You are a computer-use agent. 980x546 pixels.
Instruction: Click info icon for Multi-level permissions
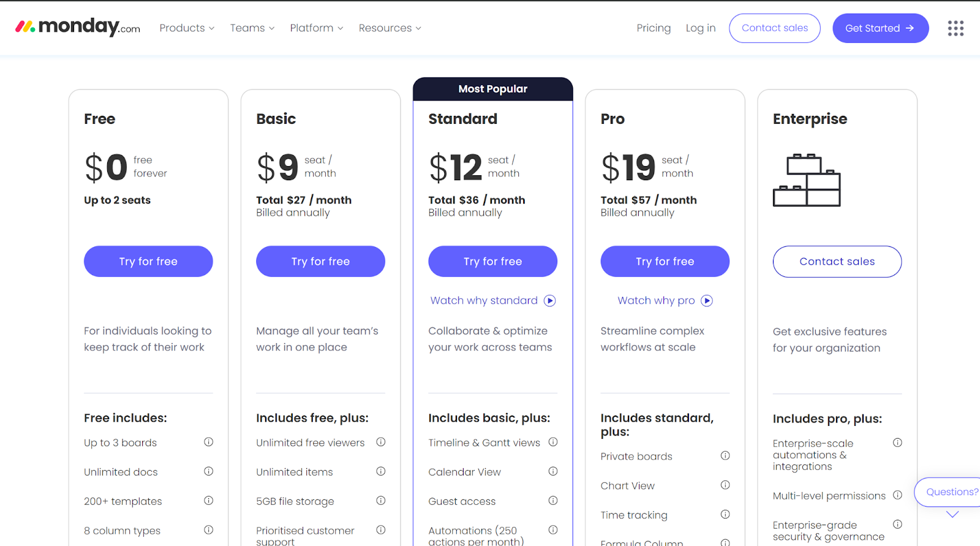click(897, 495)
